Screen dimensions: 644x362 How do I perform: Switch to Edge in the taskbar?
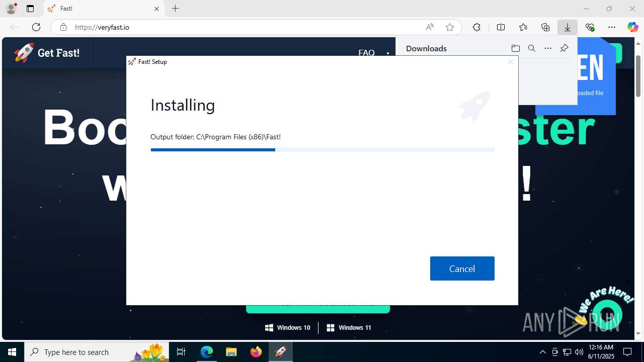(207, 352)
